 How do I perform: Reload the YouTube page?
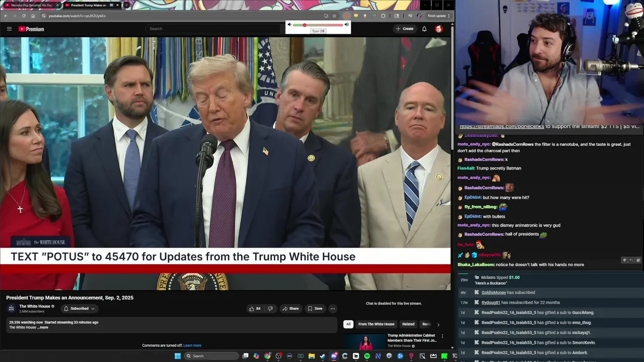click(24, 16)
